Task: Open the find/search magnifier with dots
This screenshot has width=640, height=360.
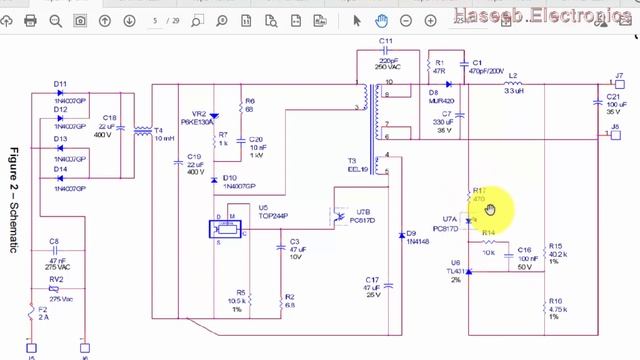Action: click(56, 21)
